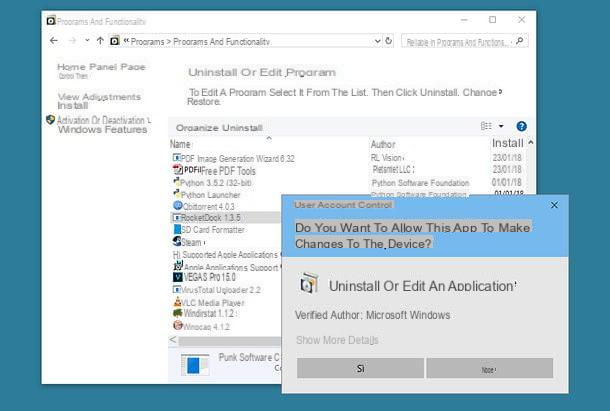Click the shield icon beside Windows Features
610x411 pixels.
click(50, 119)
